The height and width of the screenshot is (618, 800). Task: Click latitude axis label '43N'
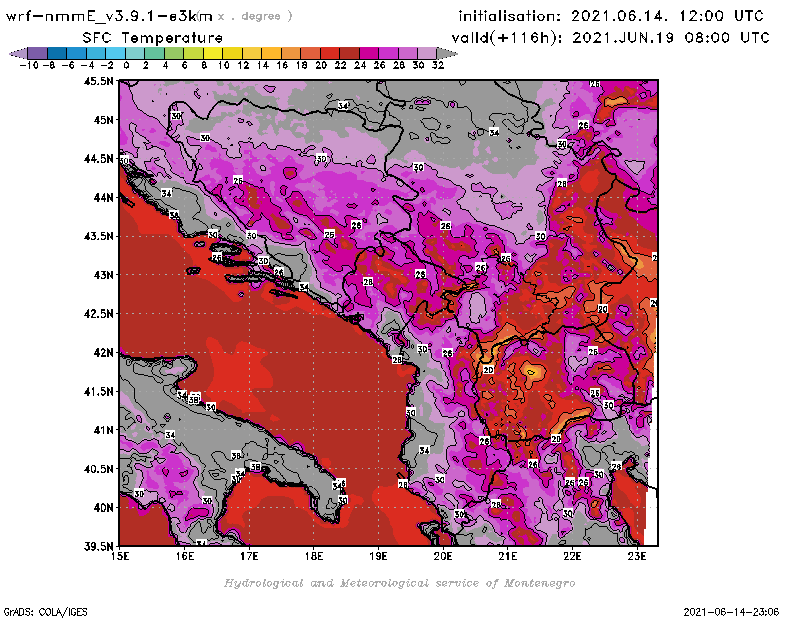click(103, 275)
